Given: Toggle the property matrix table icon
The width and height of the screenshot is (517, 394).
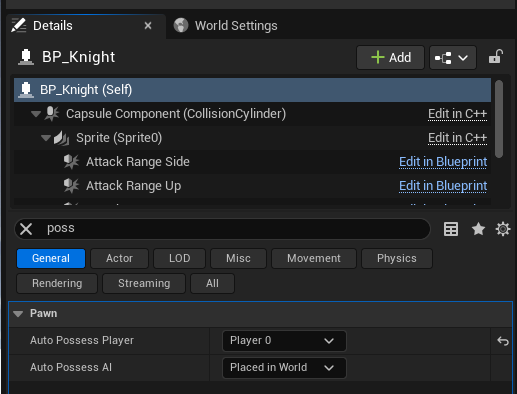Looking at the screenshot, I should pos(451,229).
